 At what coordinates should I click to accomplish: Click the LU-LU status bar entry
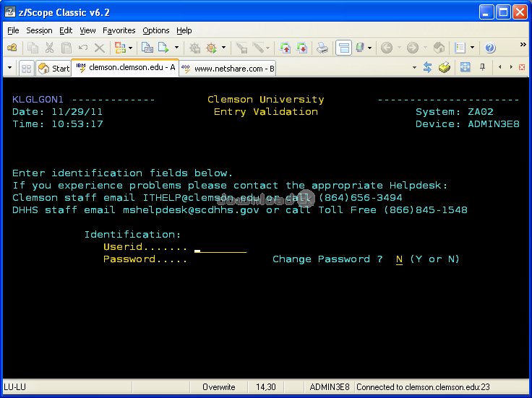pos(14,387)
